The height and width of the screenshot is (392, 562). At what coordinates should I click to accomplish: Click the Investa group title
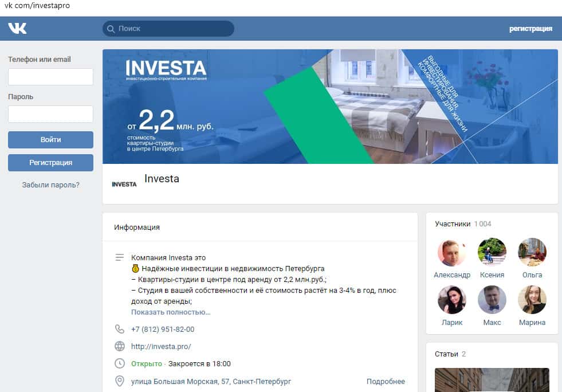[162, 179]
